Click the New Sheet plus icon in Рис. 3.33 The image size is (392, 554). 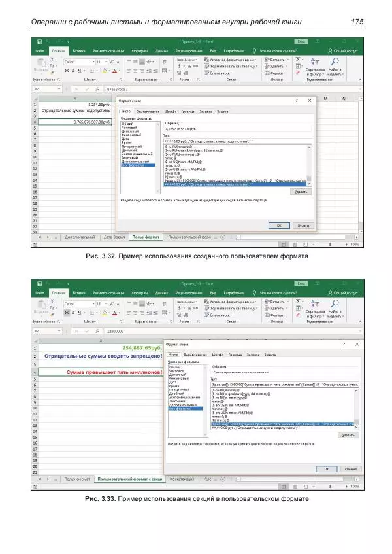[x=223, y=479]
